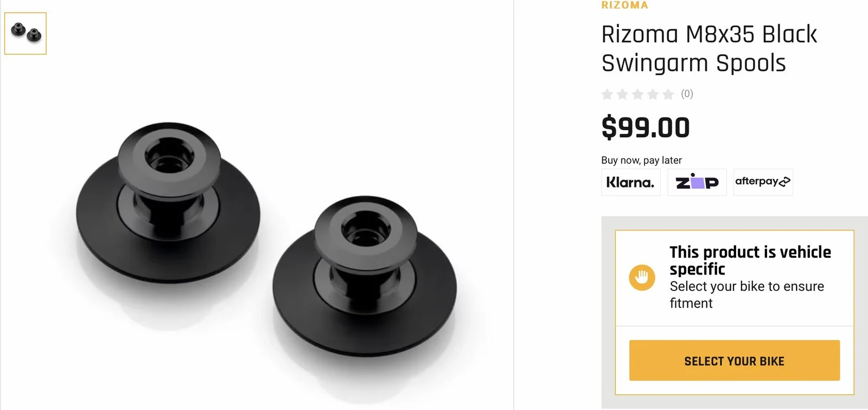Click the Zip payment logo
This screenshot has height=410, width=868.
click(697, 182)
